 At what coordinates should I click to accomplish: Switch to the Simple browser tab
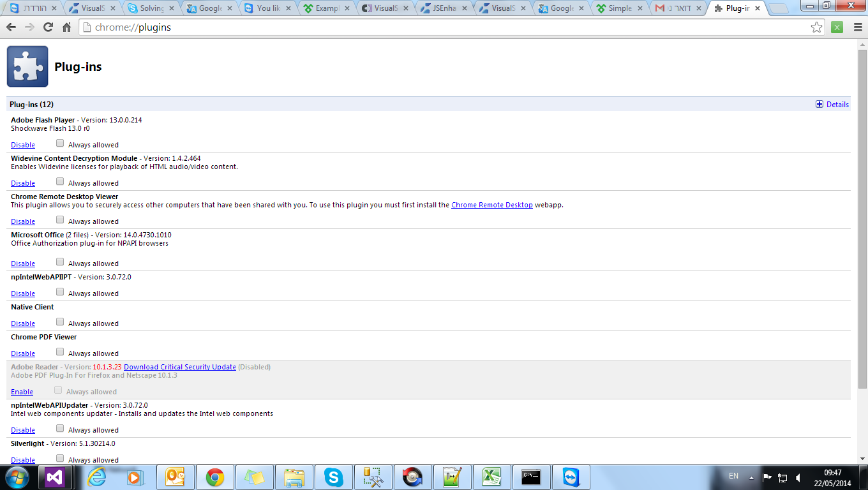(x=618, y=8)
